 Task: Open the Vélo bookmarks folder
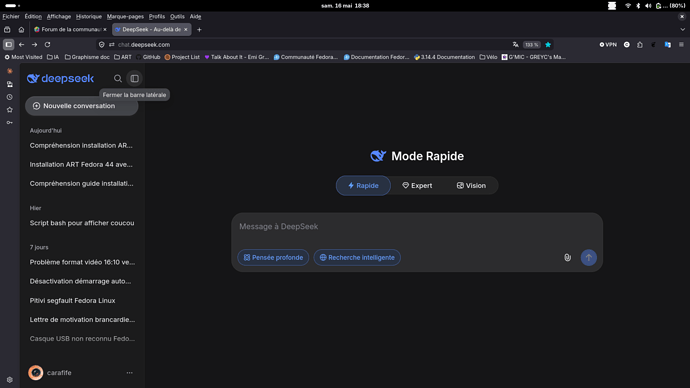point(488,57)
